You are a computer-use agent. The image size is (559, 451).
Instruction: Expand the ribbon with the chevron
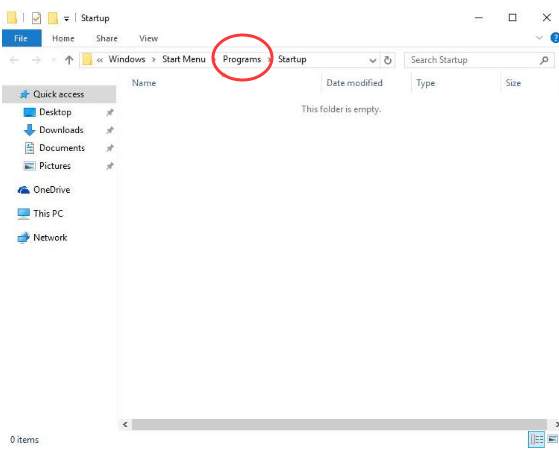539,37
